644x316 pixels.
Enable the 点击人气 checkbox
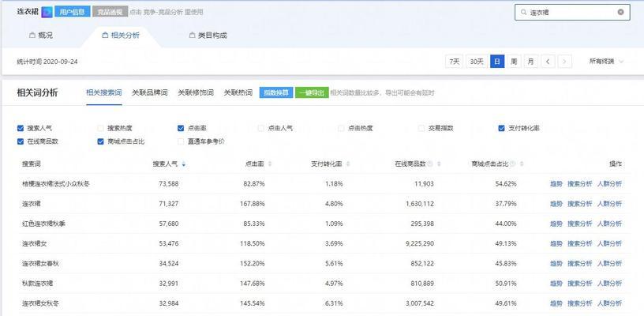pos(260,128)
